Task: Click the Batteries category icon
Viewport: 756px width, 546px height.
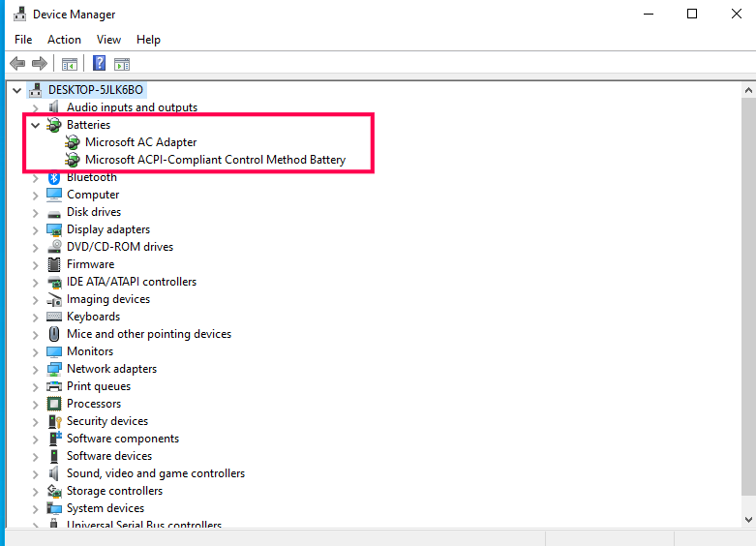Action: [x=54, y=125]
